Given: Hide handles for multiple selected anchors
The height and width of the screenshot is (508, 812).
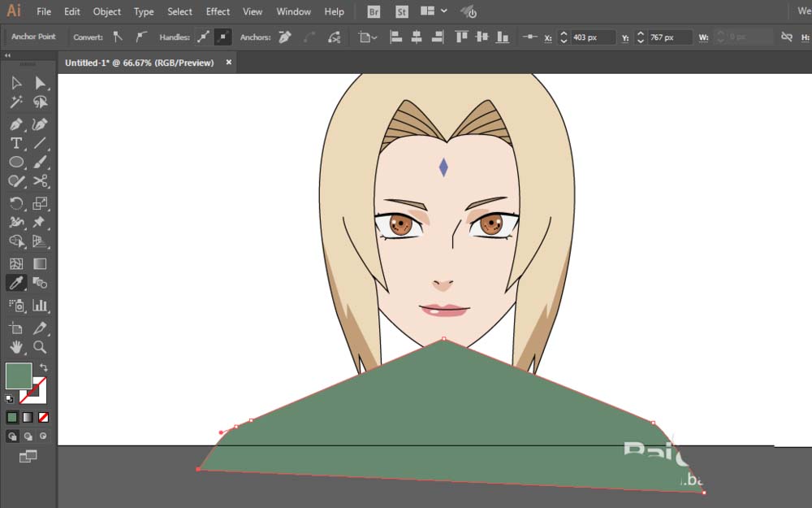Looking at the screenshot, I should click(x=222, y=37).
